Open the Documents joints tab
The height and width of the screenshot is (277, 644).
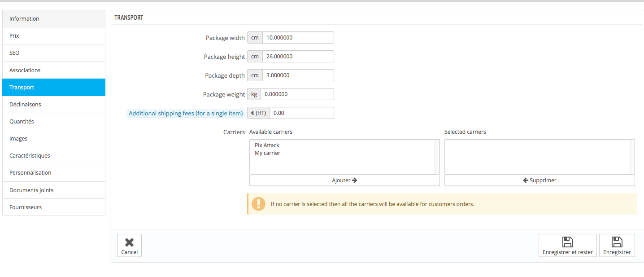pos(54,190)
